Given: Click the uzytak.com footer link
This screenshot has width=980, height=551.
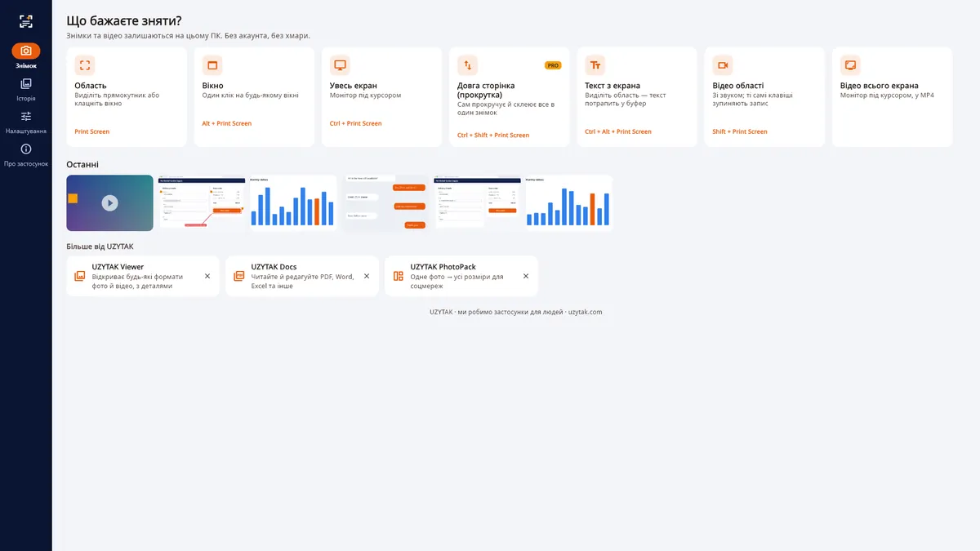Looking at the screenshot, I should click(585, 312).
